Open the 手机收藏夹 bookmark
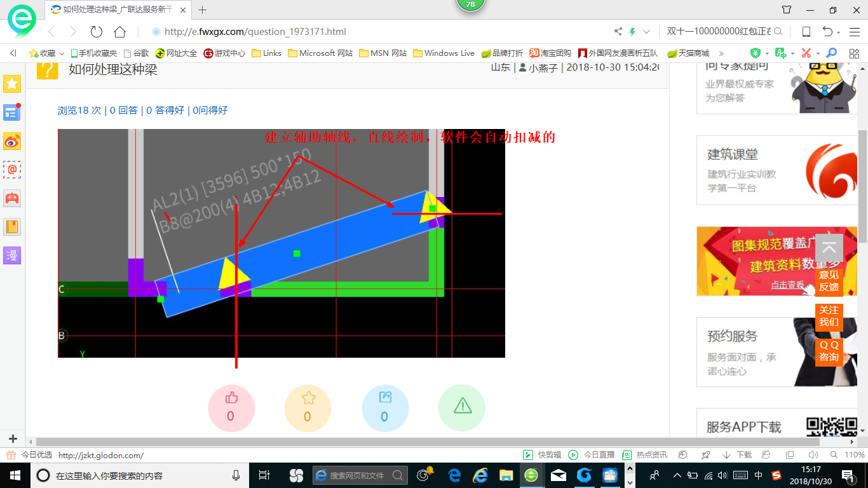 (x=93, y=53)
